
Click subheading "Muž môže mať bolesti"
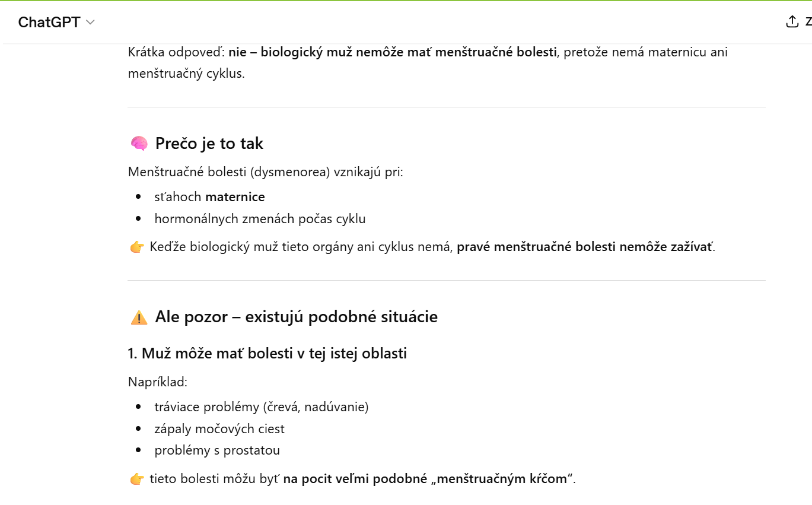point(267,354)
